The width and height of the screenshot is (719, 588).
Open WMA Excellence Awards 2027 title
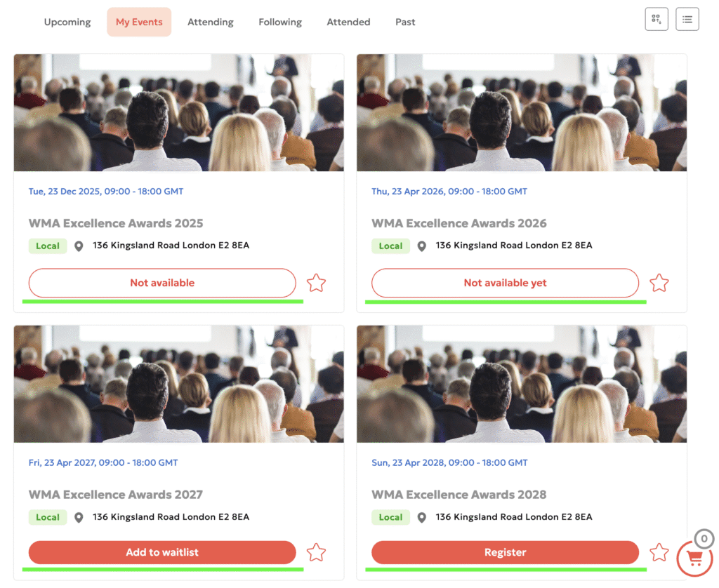tap(116, 495)
